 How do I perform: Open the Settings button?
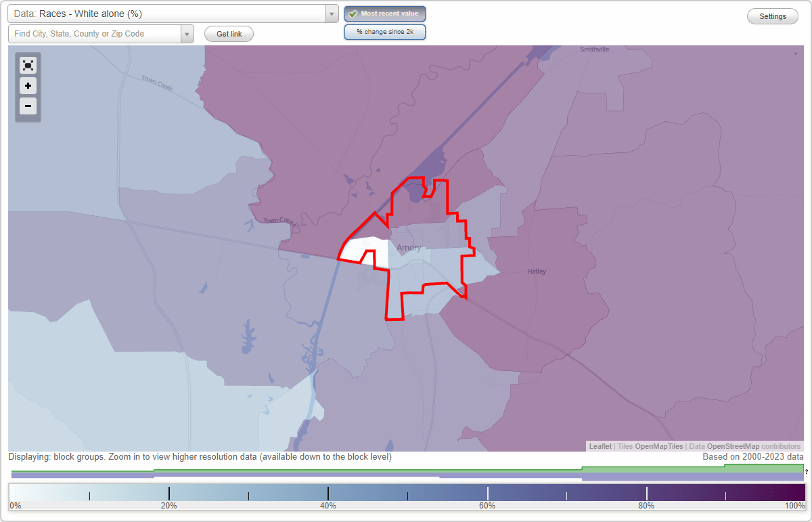pyautogui.click(x=772, y=16)
